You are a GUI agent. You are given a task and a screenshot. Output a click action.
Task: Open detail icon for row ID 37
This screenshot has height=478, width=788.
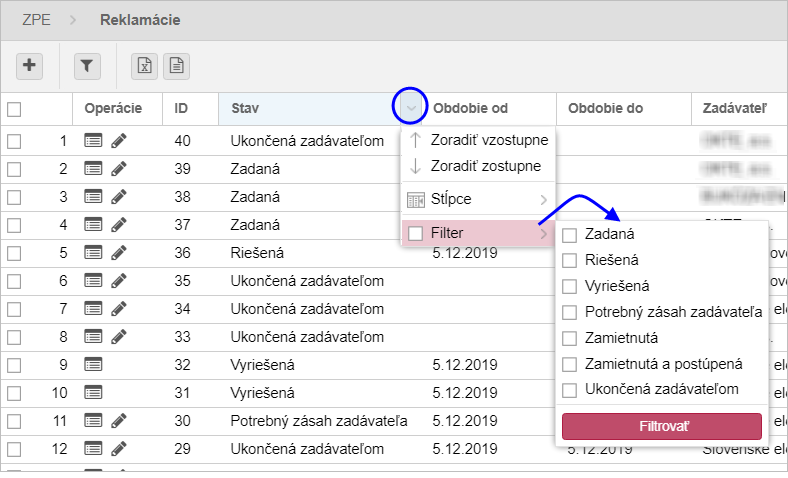(x=93, y=225)
